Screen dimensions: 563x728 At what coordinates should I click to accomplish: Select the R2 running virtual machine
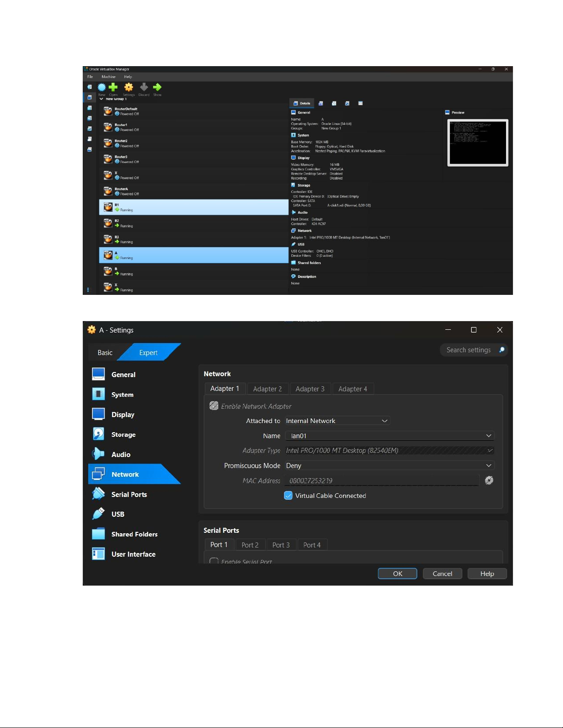(x=193, y=223)
